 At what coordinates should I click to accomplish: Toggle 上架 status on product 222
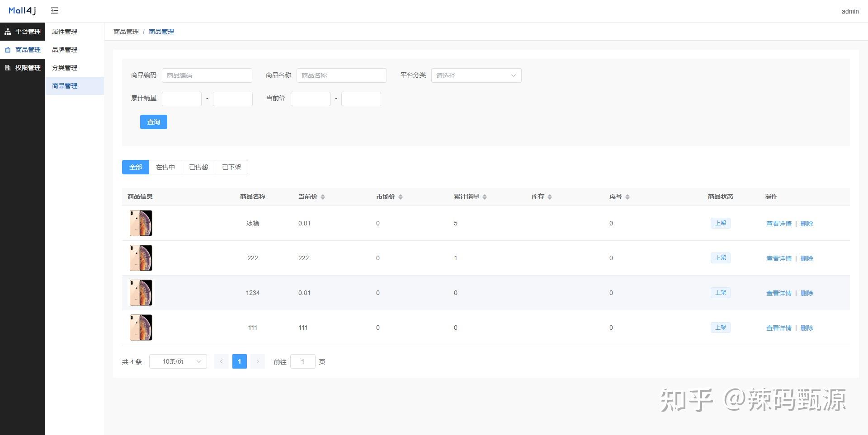click(720, 257)
